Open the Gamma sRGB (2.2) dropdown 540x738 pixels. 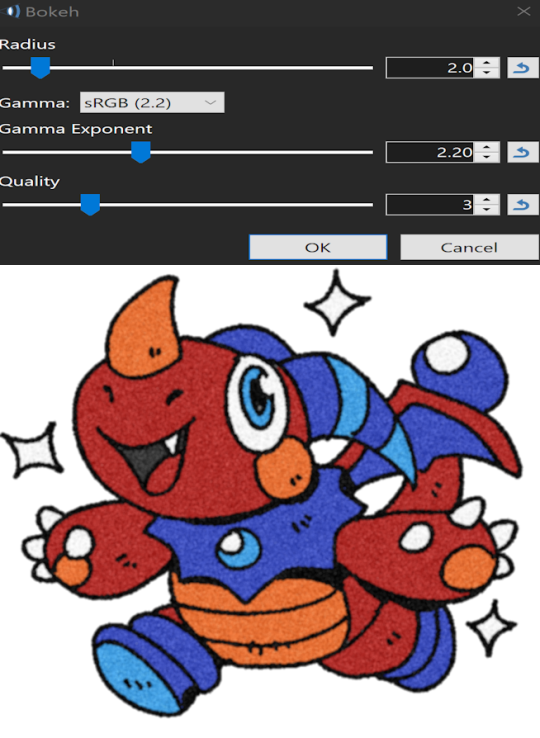[x=152, y=102]
